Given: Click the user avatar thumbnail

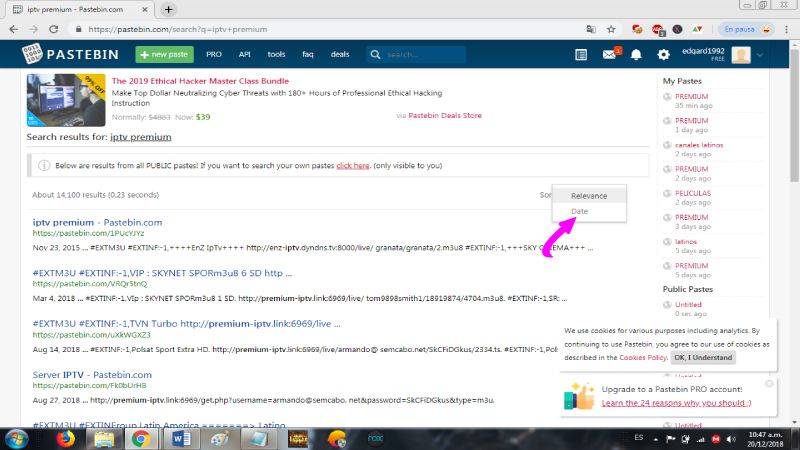Looking at the screenshot, I should click(x=741, y=55).
